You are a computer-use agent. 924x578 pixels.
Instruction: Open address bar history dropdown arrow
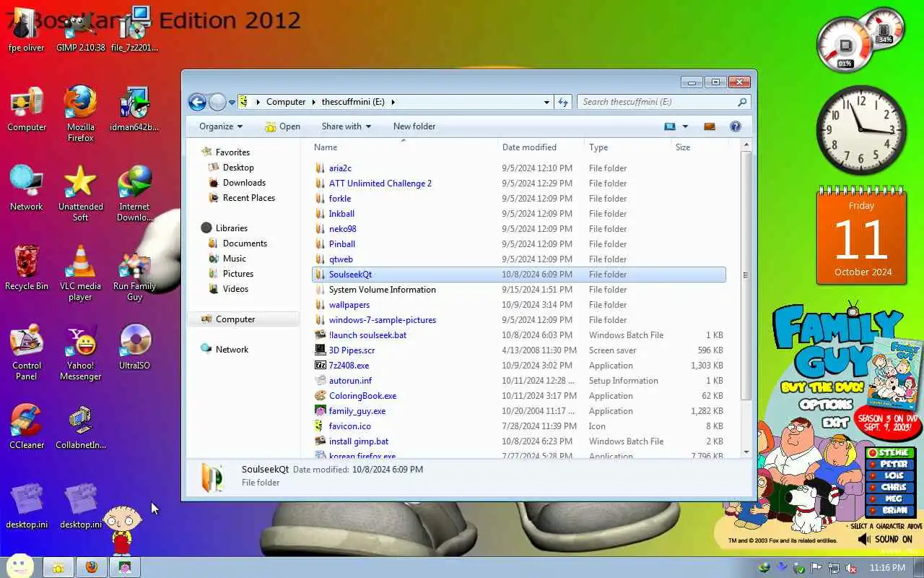546,102
